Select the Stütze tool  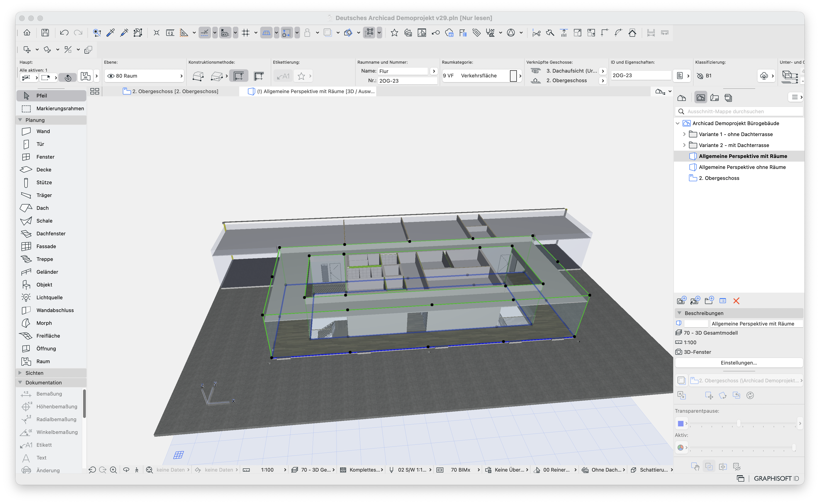pos(51,182)
